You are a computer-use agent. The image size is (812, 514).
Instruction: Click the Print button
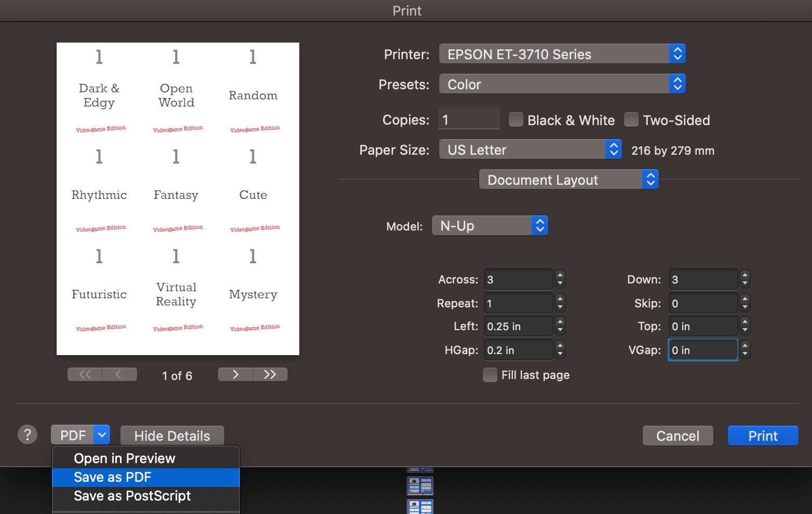763,436
